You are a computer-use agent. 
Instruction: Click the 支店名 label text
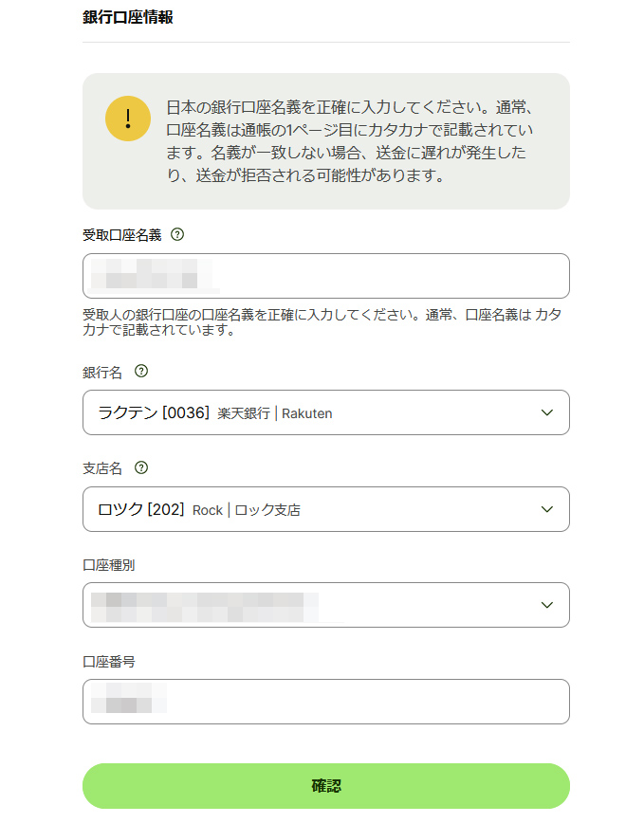coord(103,468)
